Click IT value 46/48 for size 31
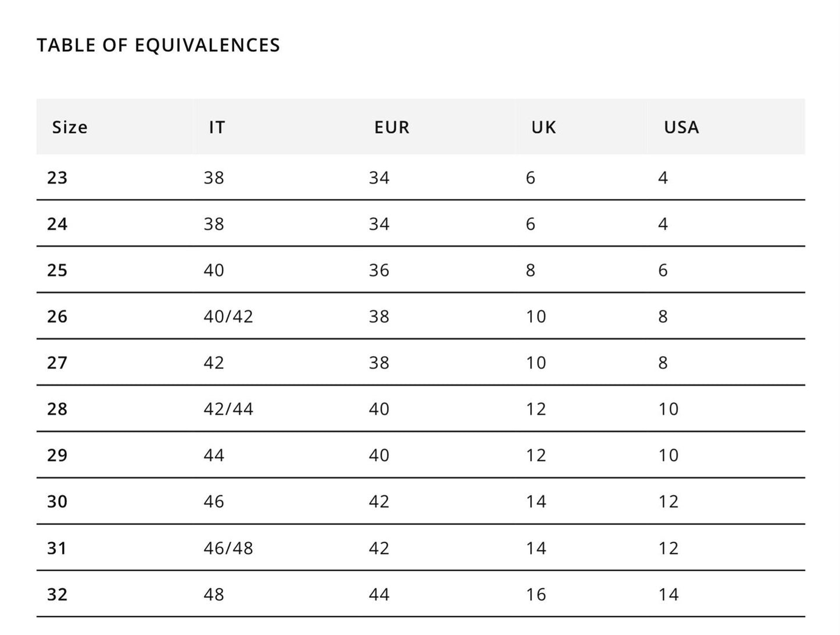 click(x=228, y=548)
